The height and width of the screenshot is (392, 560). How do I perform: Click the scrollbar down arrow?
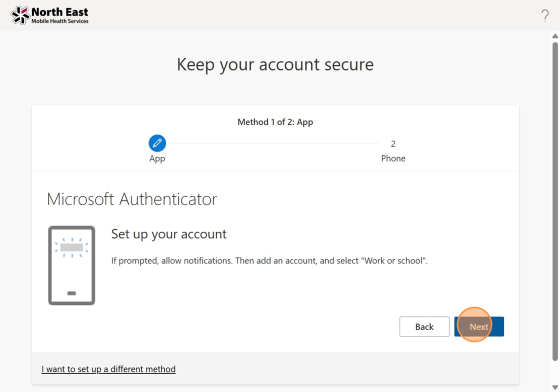click(555, 387)
